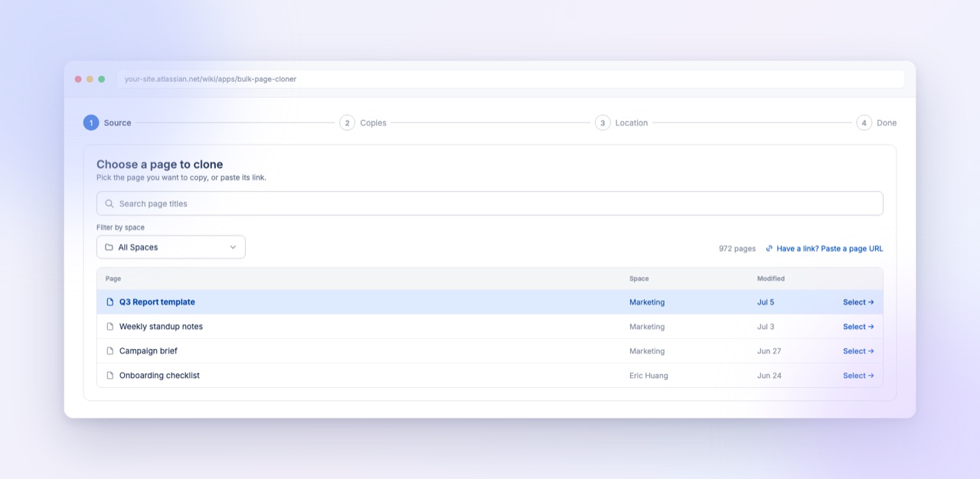Click the Eric Huang space cell

[x=648, y=376]
